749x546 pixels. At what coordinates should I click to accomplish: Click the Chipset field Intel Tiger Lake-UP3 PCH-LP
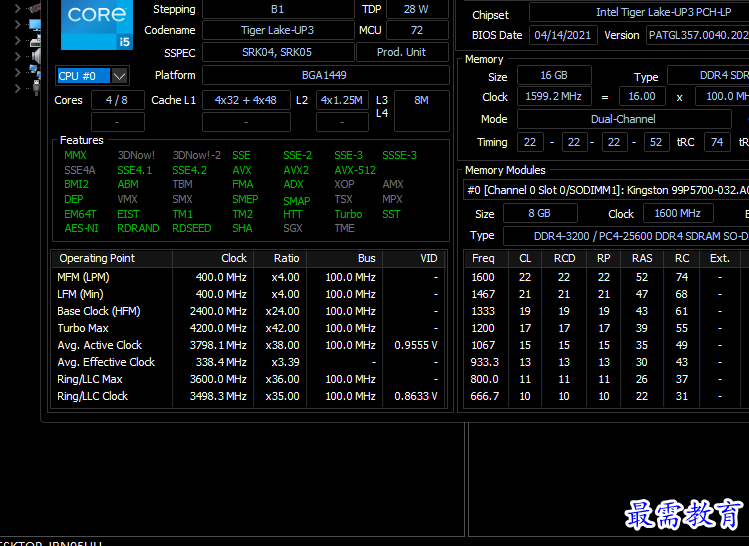click(639, 12)
